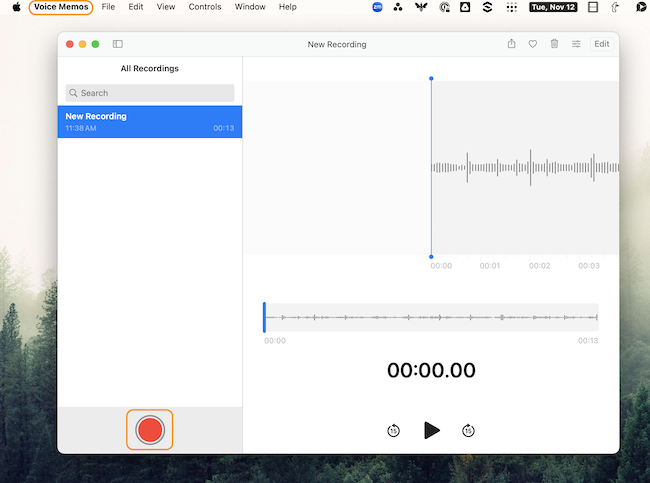
Task: Click the three-dots status icon in the menu bar
Action: pyautogui.click(x=398, y=7)
